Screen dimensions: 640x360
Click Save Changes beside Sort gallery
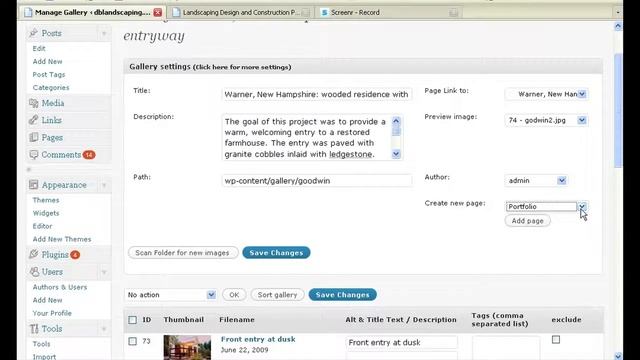pos(342,295)
